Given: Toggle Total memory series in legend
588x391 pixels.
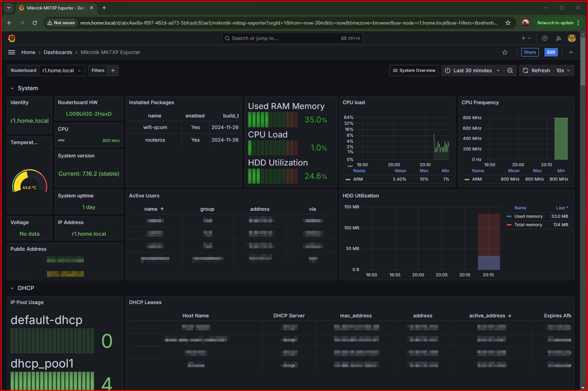Looking at the screenshot, I should tap(528, 225).
